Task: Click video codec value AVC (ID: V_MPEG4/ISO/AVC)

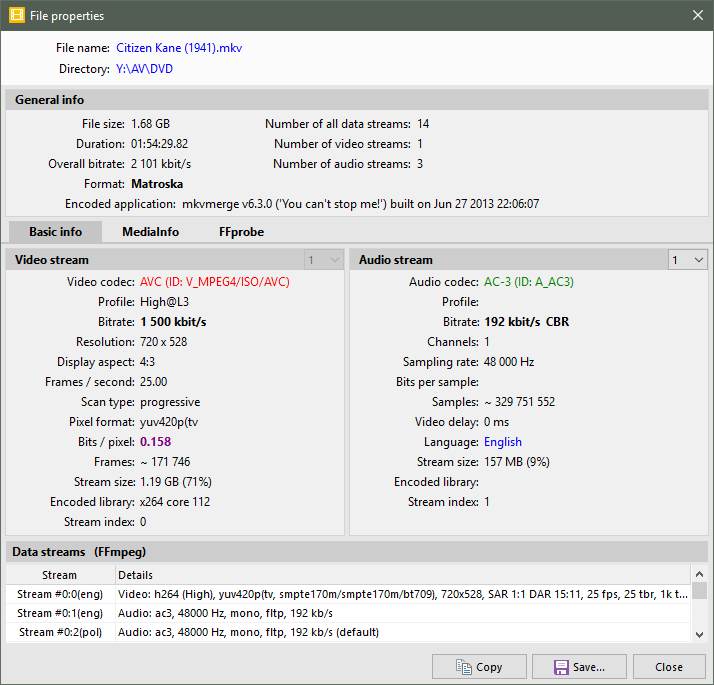Action: (215, 282)
